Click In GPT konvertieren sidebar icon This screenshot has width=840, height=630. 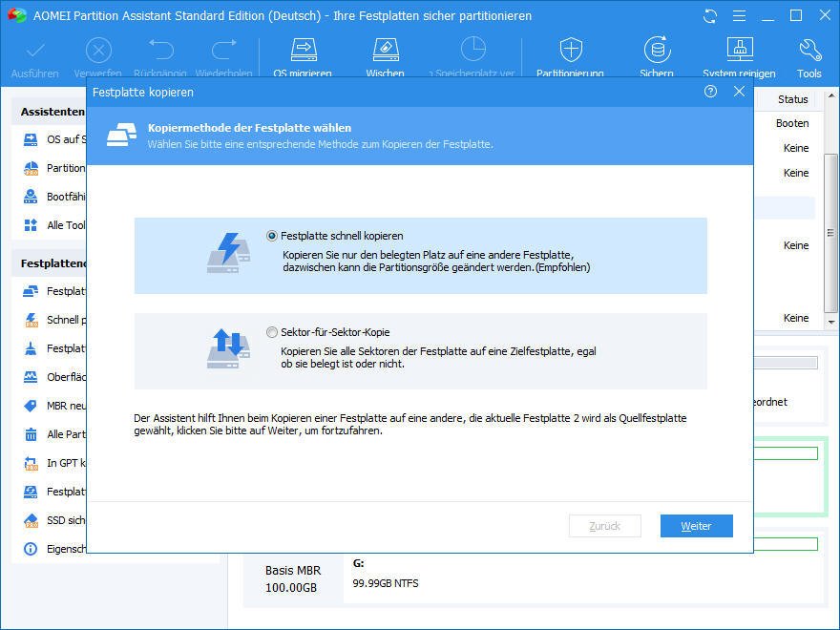coord(31,463)
